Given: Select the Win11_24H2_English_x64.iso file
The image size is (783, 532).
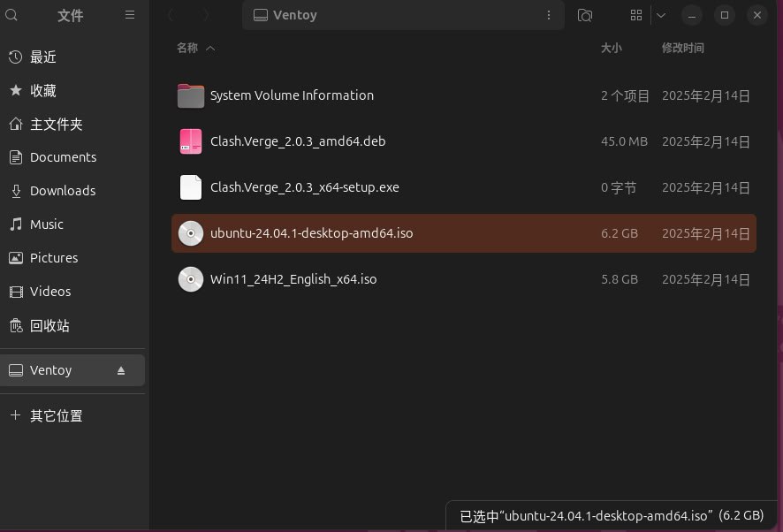Looking at the screenshot, I should coord(293,279).
